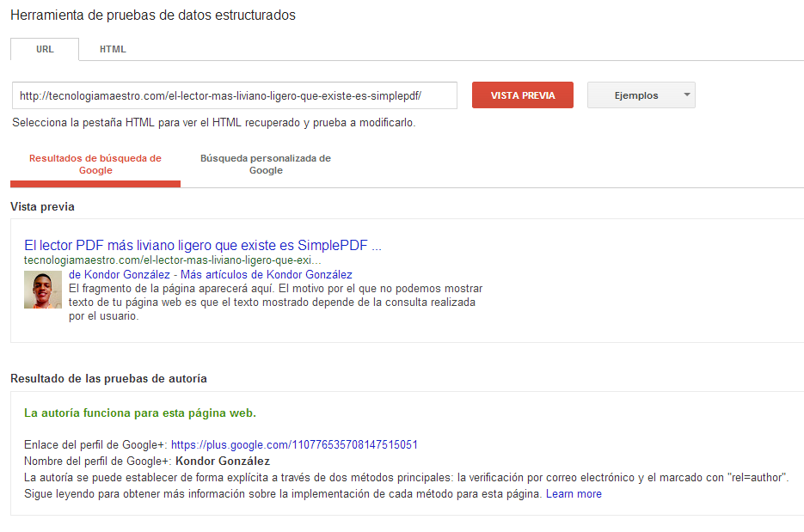Click the URL input field
The image size is (804, 532).
pos(235,95)
